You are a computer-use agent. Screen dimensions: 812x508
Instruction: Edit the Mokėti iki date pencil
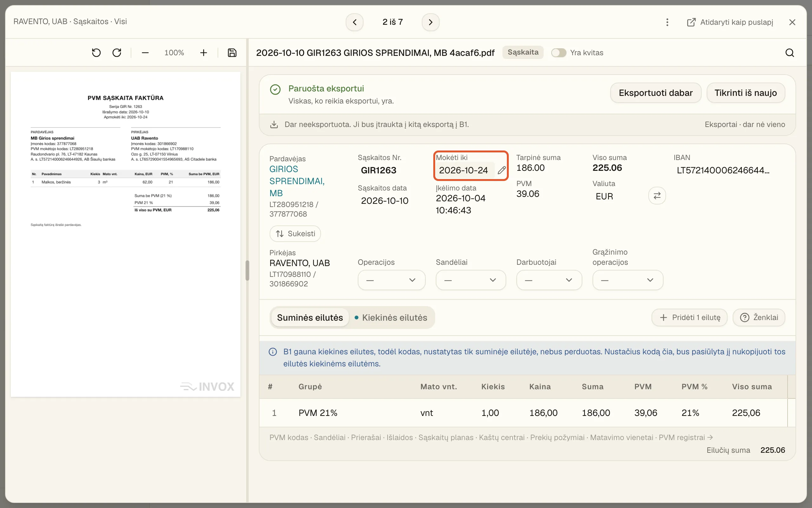(501, 170)
